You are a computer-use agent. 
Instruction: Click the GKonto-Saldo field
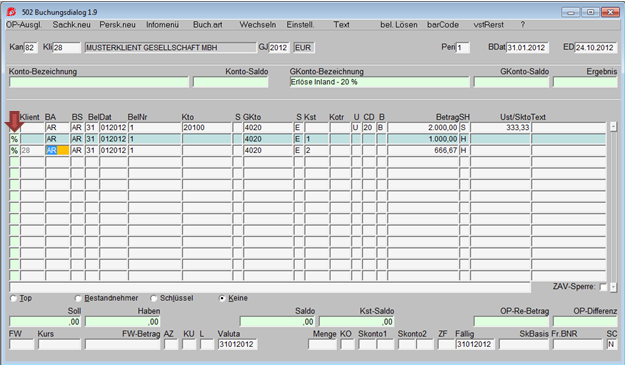pos(511,82)
